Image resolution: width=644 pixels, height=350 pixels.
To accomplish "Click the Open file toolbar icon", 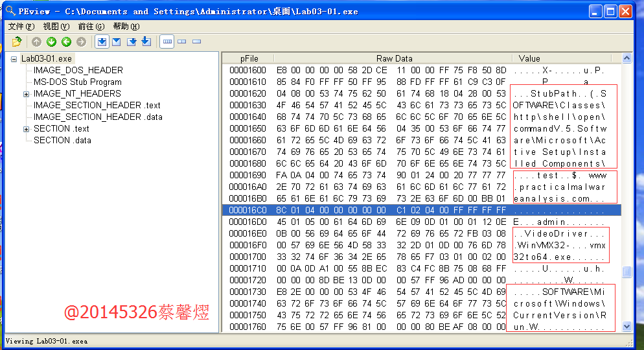I will (17, 42).
